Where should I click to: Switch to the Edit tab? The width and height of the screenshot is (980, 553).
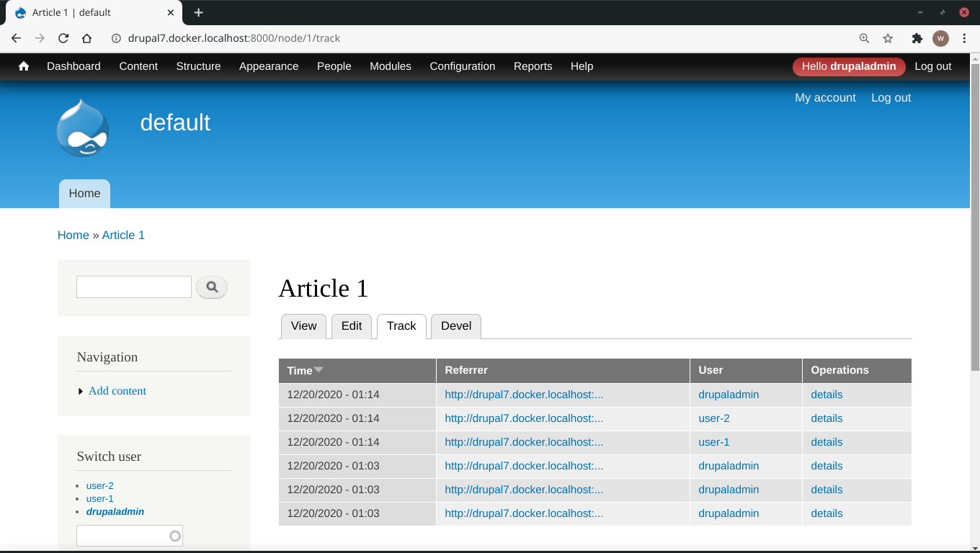pyautogui.click(x=352, y=326)
